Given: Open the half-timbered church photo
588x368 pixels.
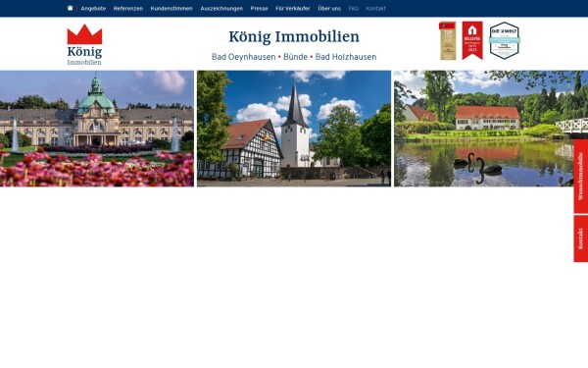Looking at the screenshot, I should [294, 129].
